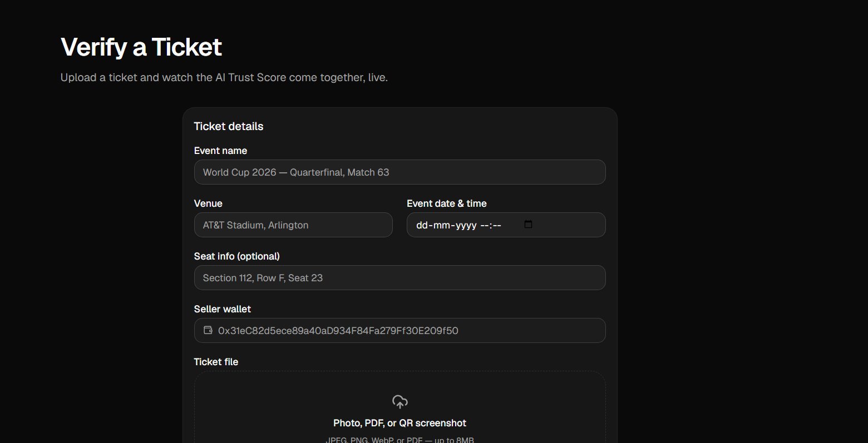Click the Seller wallet label
Image resolution: width=868 pixels, height=443 pixels.
tap(223, 309)
